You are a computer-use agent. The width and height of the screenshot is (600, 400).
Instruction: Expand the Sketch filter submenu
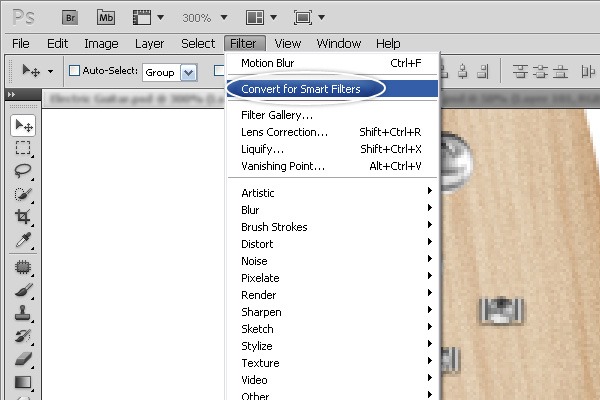(332, 329)
